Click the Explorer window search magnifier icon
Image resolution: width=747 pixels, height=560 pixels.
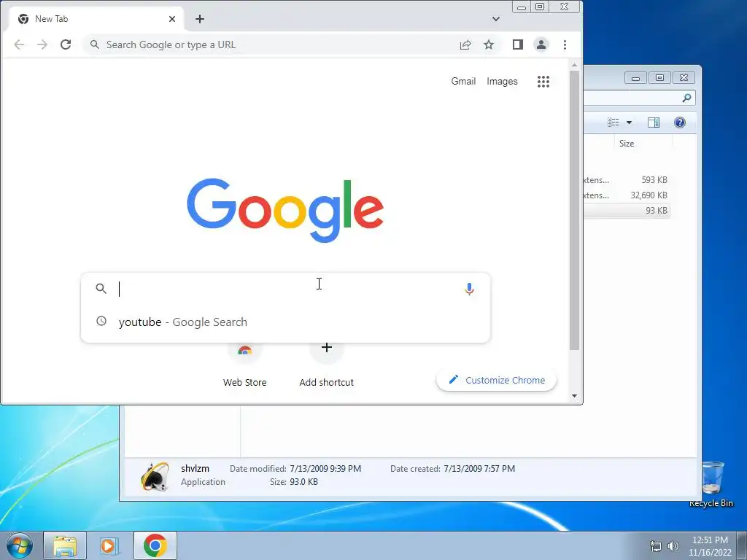click(x=686, y=98)
